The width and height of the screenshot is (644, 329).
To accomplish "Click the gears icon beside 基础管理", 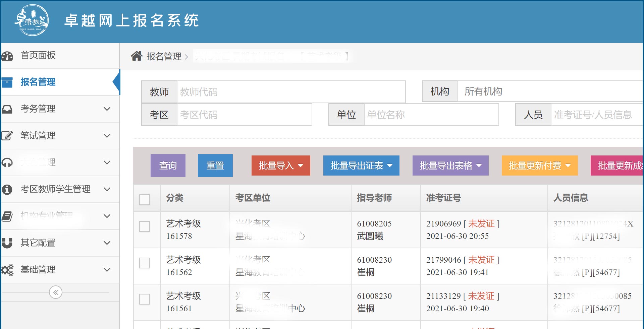I will pos(7,270).
